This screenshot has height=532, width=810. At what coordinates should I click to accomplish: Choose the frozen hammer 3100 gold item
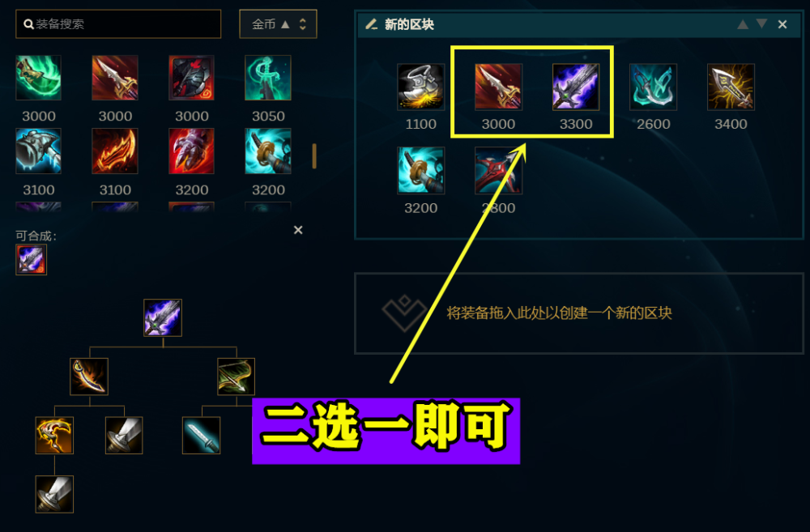(x=38, y=151)
